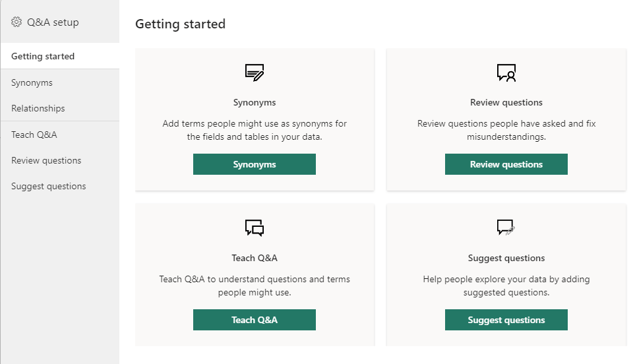The height and width of the screenshot is (364, 635).
Task: Click the Review questions card heading text
Action: pyautogui.click(x=506, y=103)
